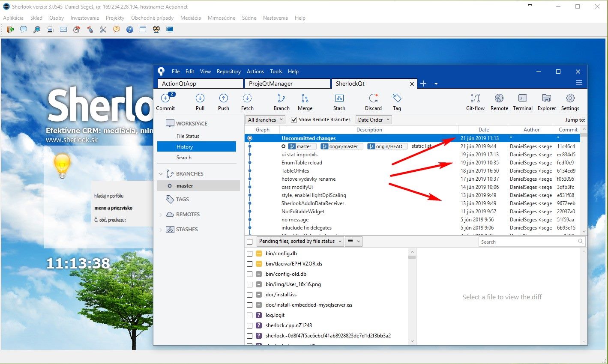Click the magnifier search icon in Sherlook toolbar
This screenshot has width=608, height=364.
(37, 30)
